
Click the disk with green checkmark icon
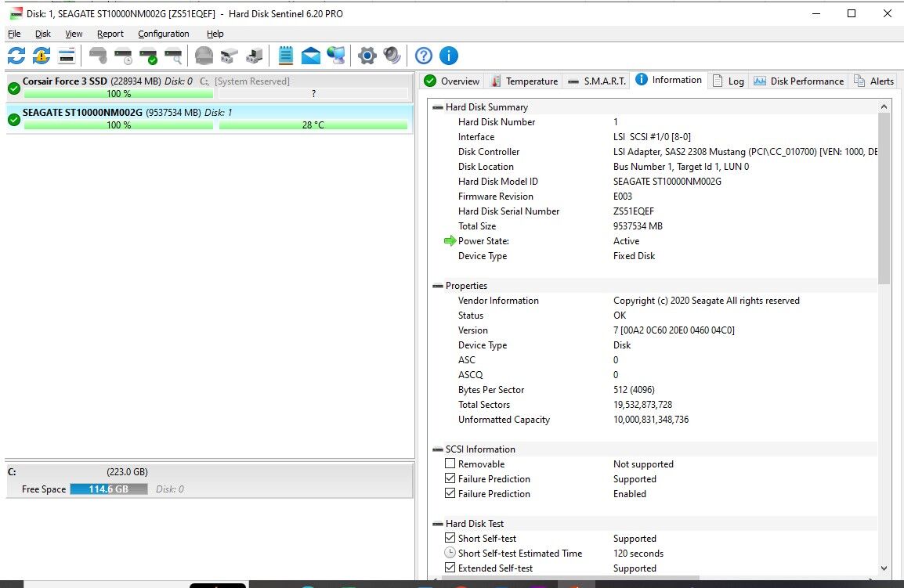(x=148, y=56)
